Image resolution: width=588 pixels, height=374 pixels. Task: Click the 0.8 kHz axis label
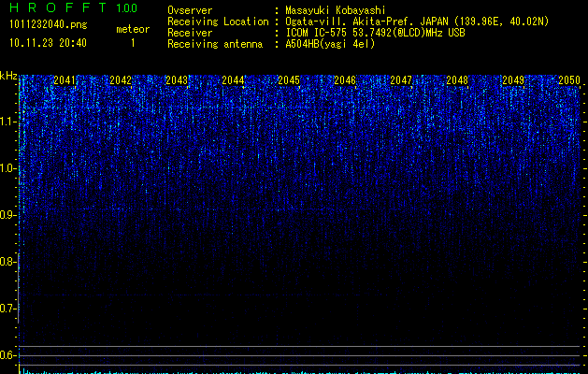(x=8, y=262)
